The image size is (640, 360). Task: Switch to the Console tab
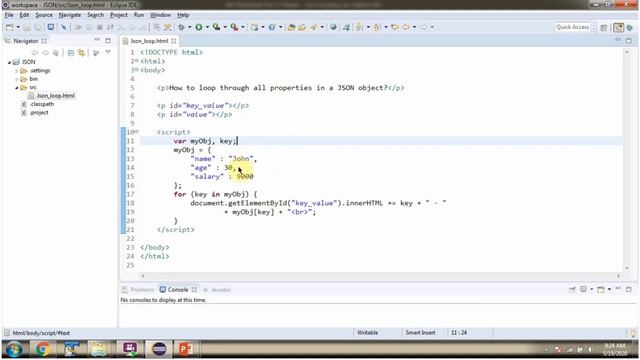tap(178, 289)
